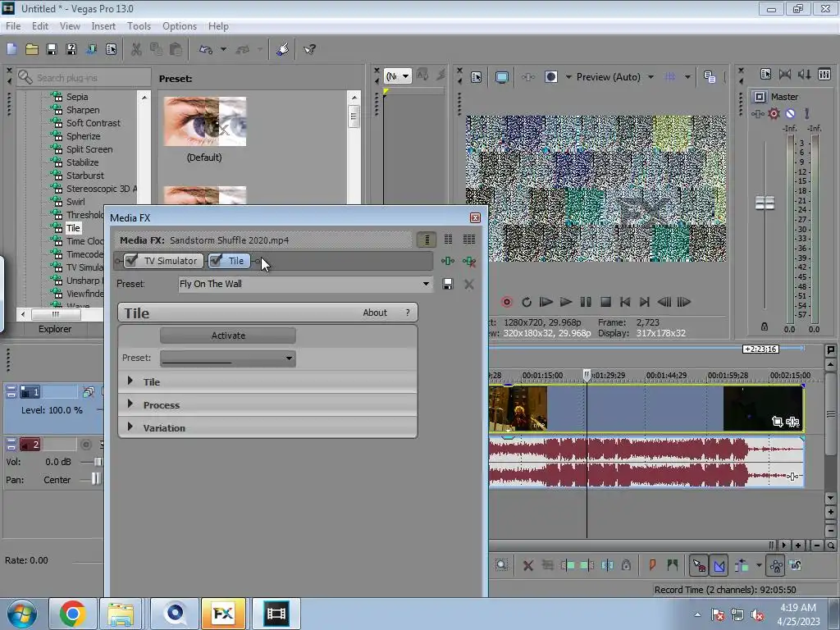Click the About link in Tile header
840x630 pixels.
point(374,313)
